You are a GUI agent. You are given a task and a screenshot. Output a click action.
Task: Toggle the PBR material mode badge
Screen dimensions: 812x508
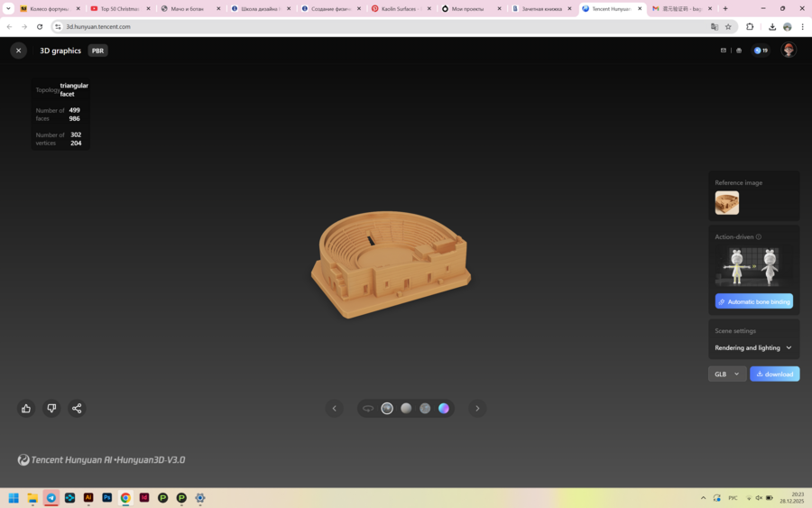click(98, 51)
